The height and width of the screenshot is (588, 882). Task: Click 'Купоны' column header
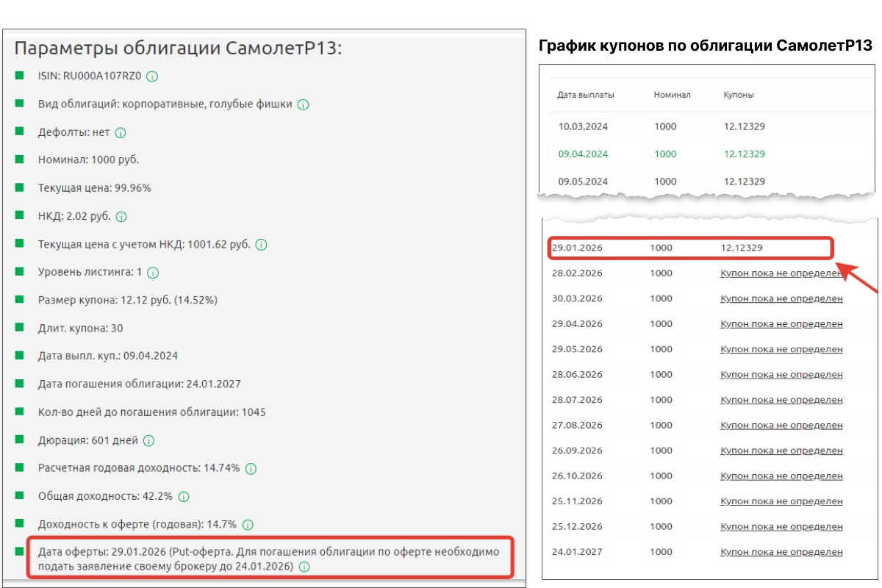[x=739, y=95]
